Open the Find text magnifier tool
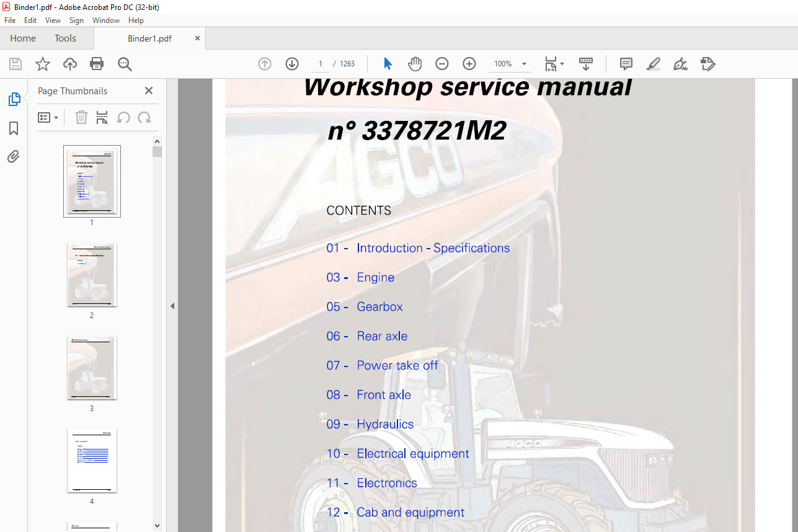 125,64
